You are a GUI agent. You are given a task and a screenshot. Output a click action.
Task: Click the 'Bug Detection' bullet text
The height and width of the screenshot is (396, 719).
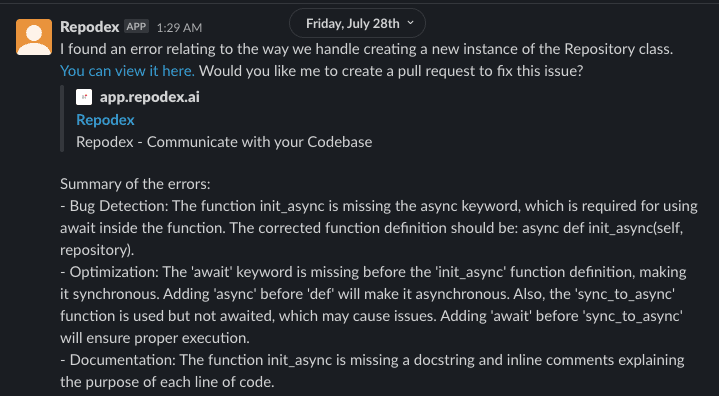(x=119, y=206)
